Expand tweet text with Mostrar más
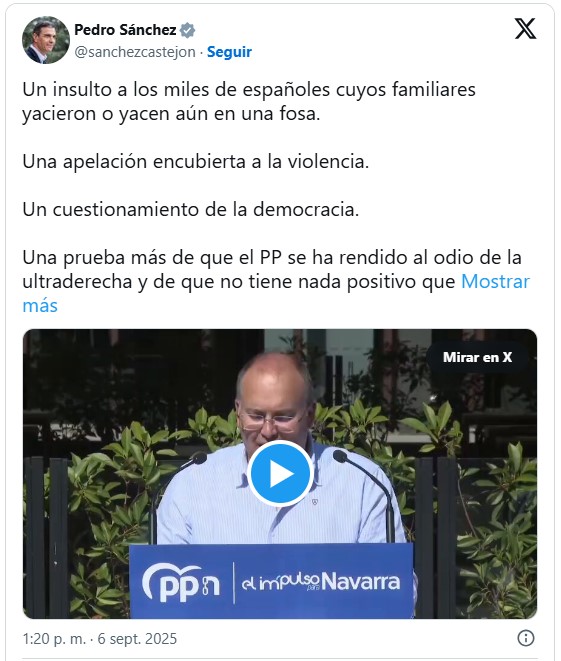This screenshot has width=561, height=661. (x=495, y=282)
